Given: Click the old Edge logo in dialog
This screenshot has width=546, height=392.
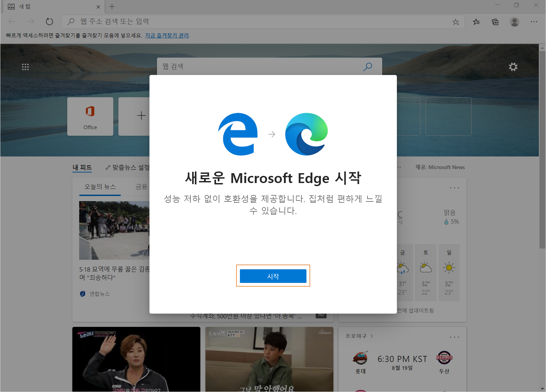Looking at the screenshot, I should (x=238, y=134).
